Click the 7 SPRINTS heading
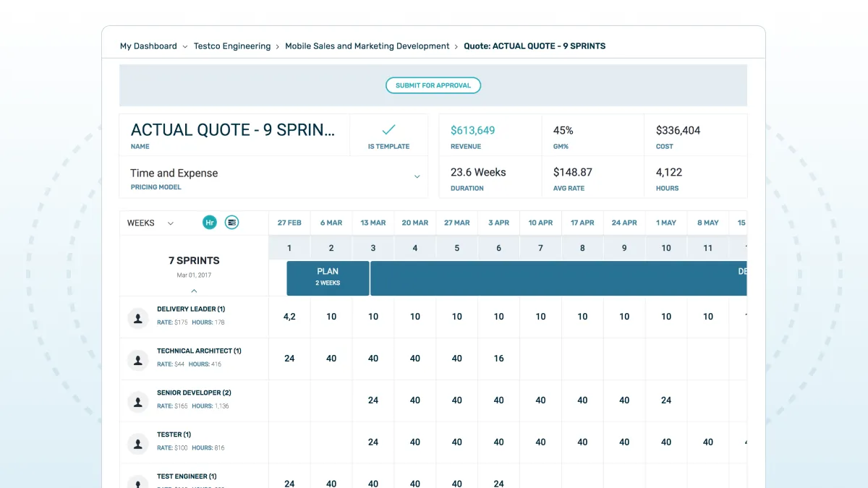Viewport: 868px width, 488px height. 194,261
